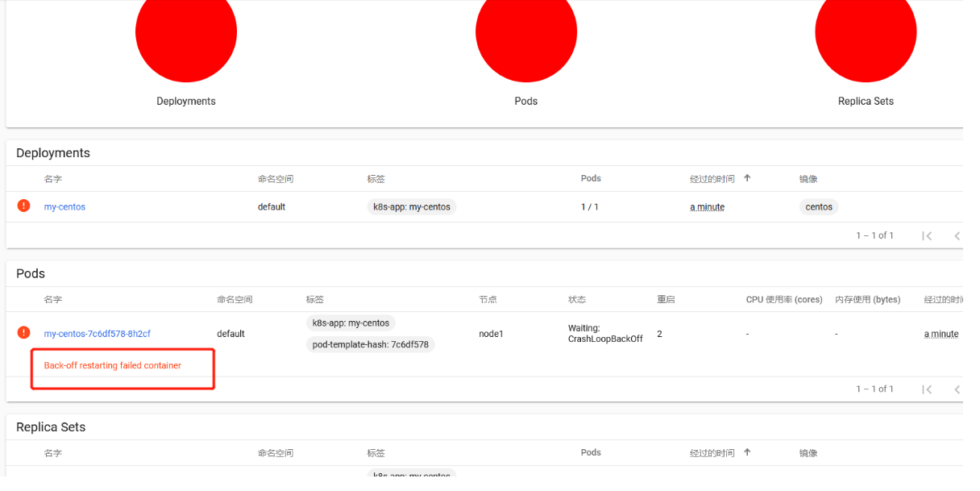Screen dimensions: 980x491
Task: Go to first page in Deployments pagination
Action: (926, 235)
